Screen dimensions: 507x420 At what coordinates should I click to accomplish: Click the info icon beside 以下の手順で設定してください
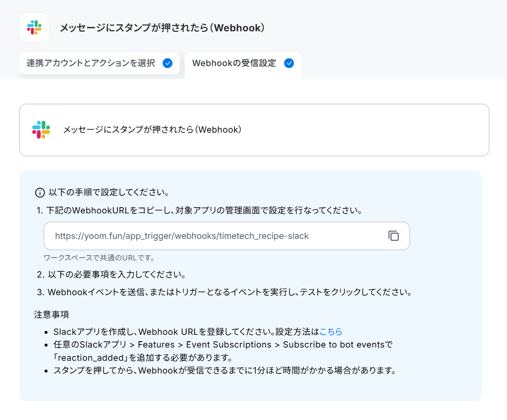(40, 193)
